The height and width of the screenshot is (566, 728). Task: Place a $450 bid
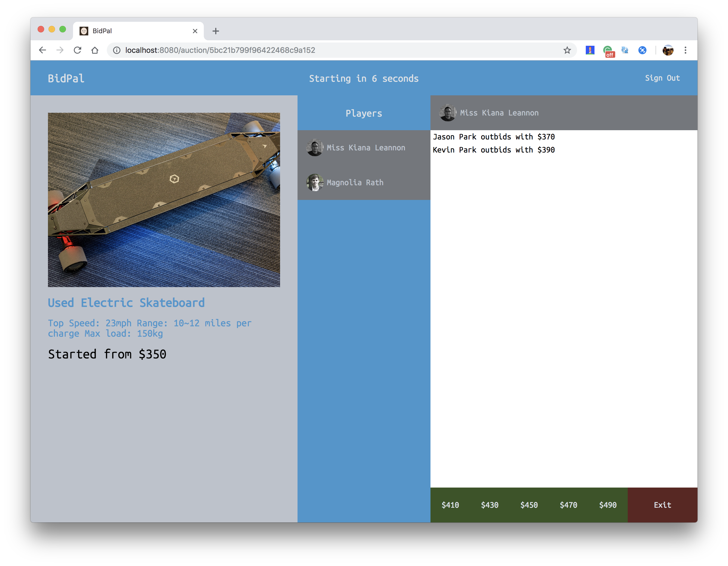tap(529, 505)
